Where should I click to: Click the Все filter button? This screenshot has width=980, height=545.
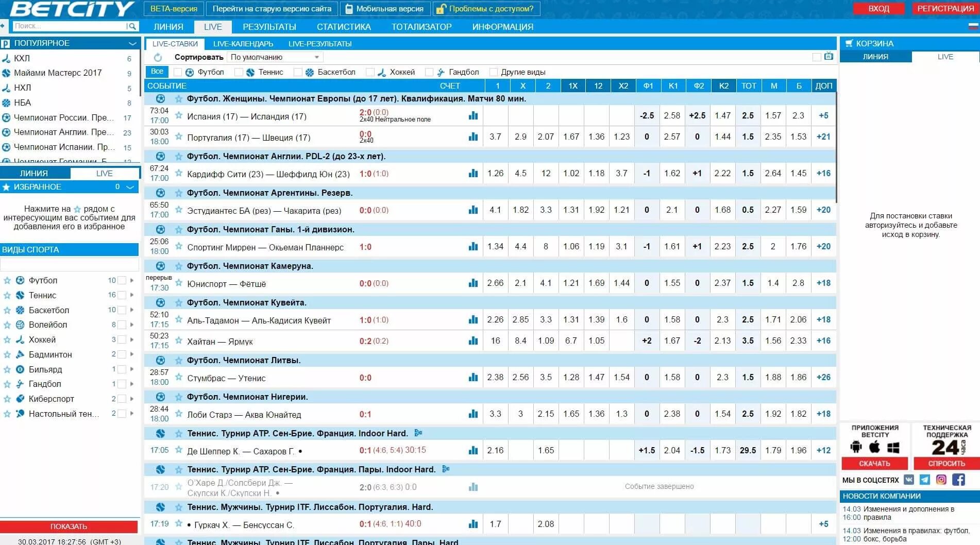157,72
